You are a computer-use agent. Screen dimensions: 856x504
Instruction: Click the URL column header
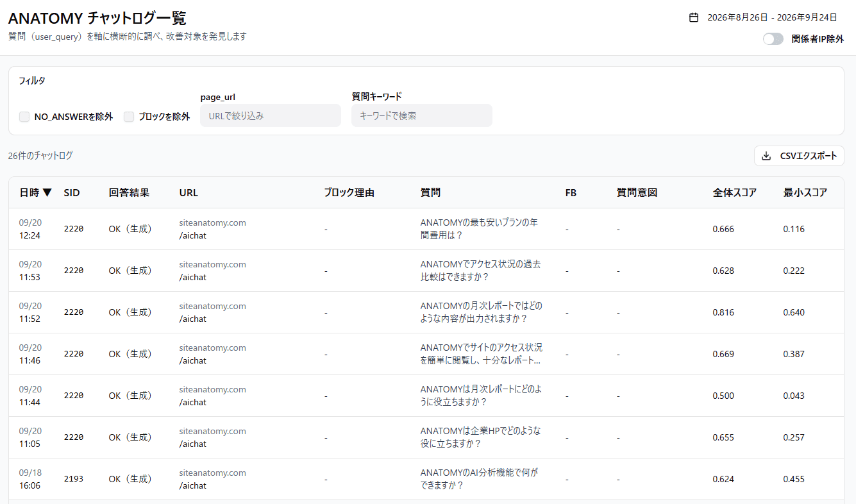pos(189,192)
